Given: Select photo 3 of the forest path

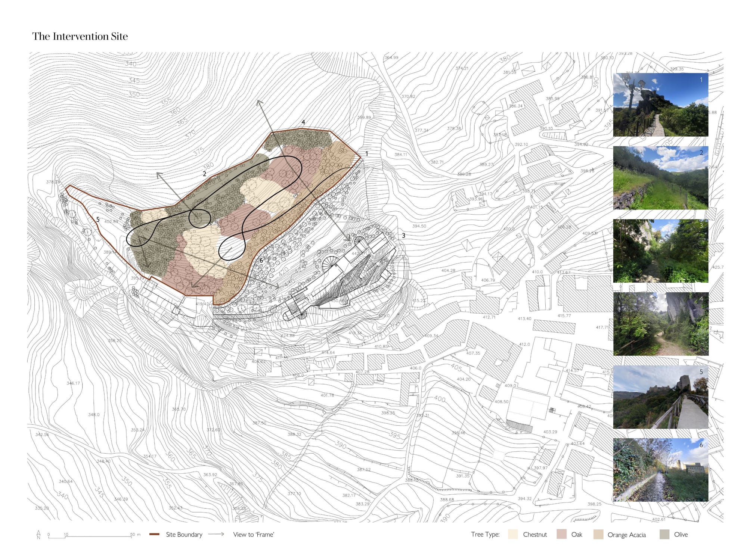Looking at the screenshot, I should click(660, 251).
